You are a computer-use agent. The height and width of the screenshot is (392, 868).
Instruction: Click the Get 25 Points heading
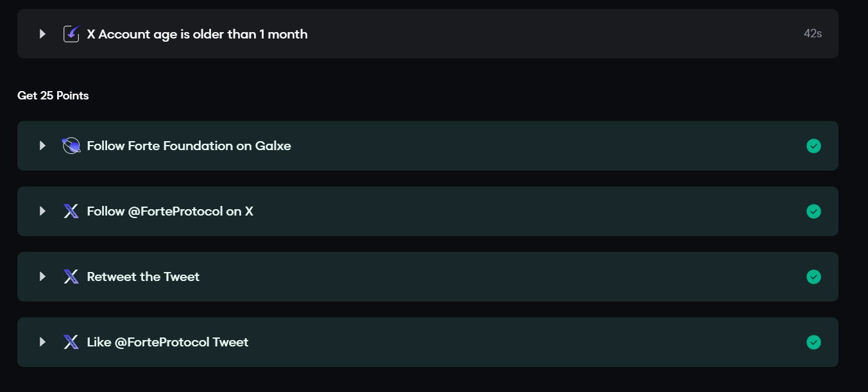coord(53,96)
